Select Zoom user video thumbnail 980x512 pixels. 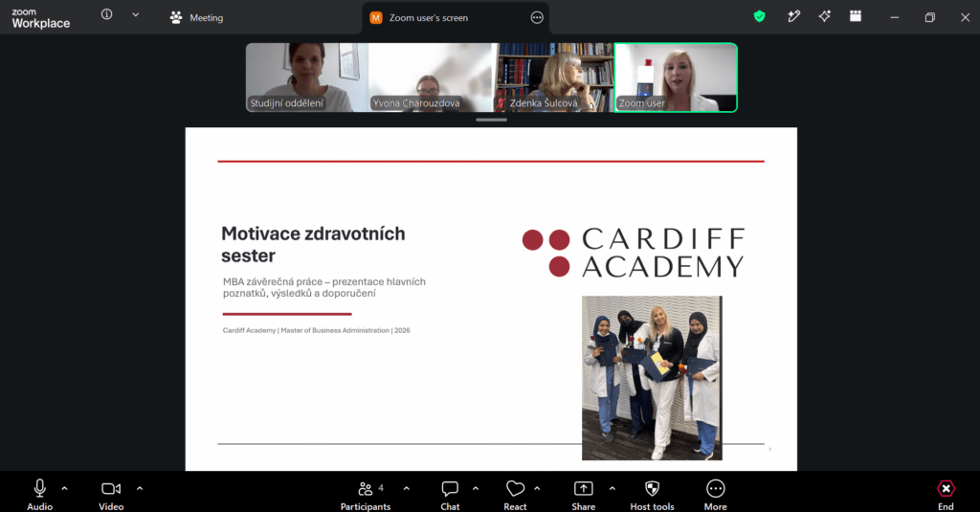tap(676, 78)
